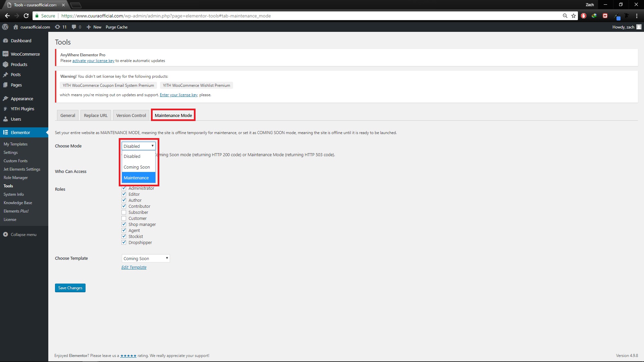Click the five-star rating link

(x=128, y=356)
